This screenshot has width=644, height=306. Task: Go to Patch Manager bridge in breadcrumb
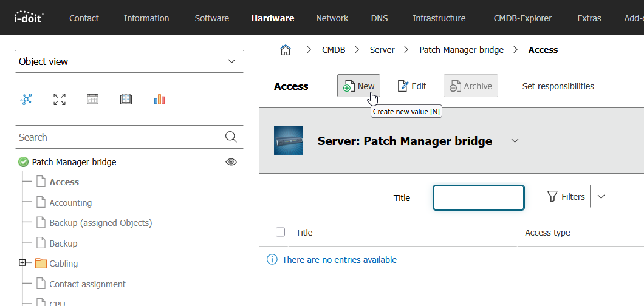tap(461, 50)
